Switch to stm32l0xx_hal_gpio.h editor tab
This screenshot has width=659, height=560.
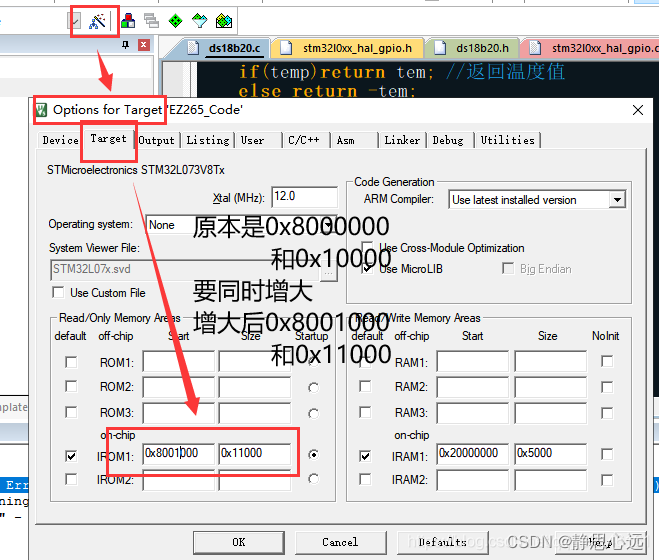350,48
